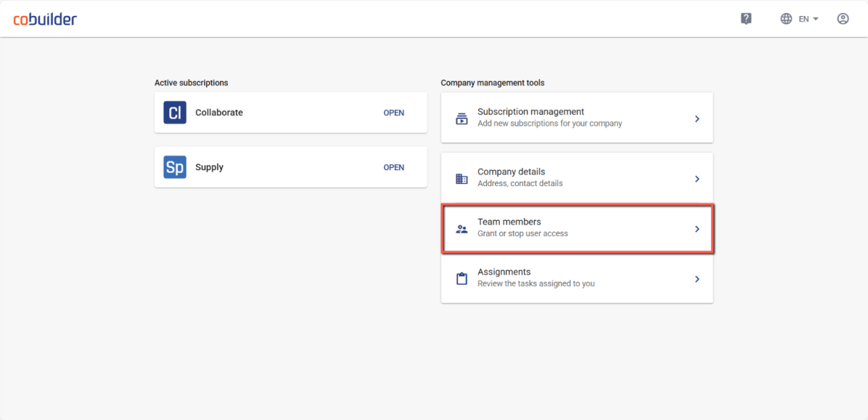This screenshot has width=868, height=420.
Task: Click the Company details building icon
Action: click(461, 178)
